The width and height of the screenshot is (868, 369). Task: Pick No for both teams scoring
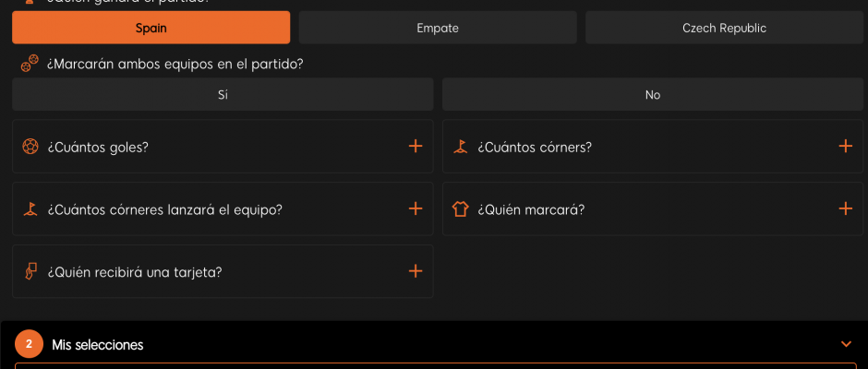click(653, 94)
